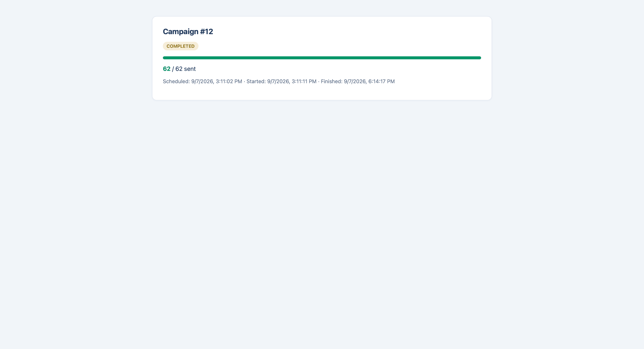
Task: Select the scheduled time 3:11:02 PM
Action: (x=229, y=81)
